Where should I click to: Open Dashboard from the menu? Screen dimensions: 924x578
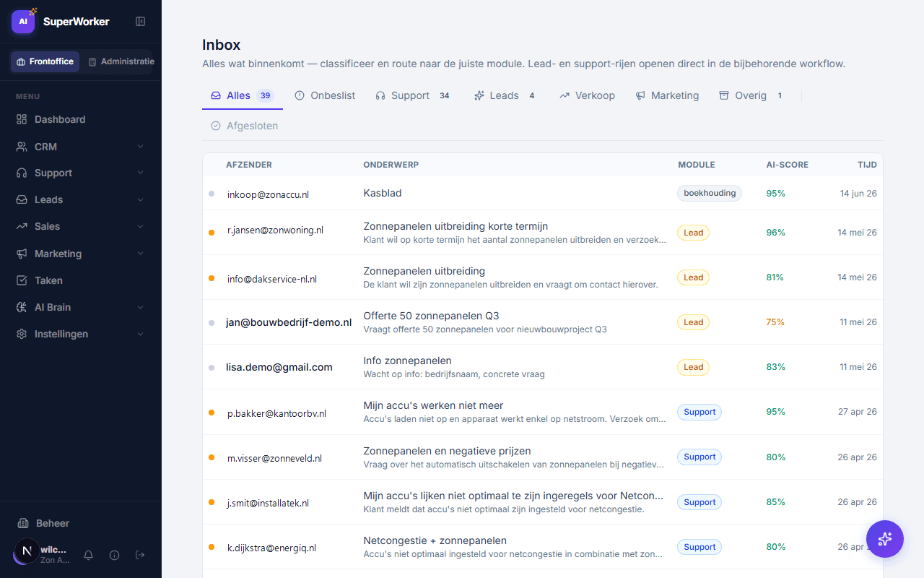[x=80, y=119]
